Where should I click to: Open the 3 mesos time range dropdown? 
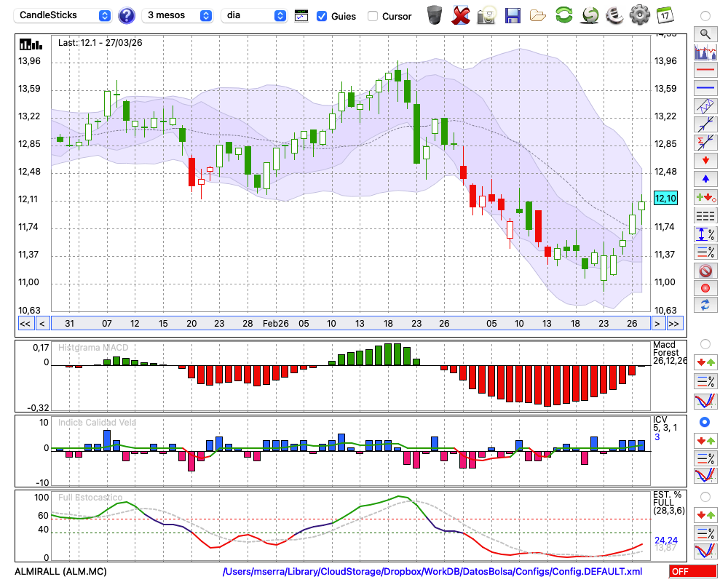pyautogui.click(x=178, y=15)
